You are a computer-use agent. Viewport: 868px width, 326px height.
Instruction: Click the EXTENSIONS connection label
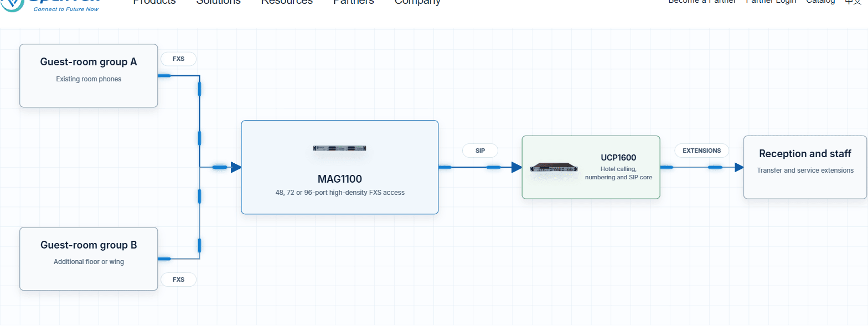(701, 151)
